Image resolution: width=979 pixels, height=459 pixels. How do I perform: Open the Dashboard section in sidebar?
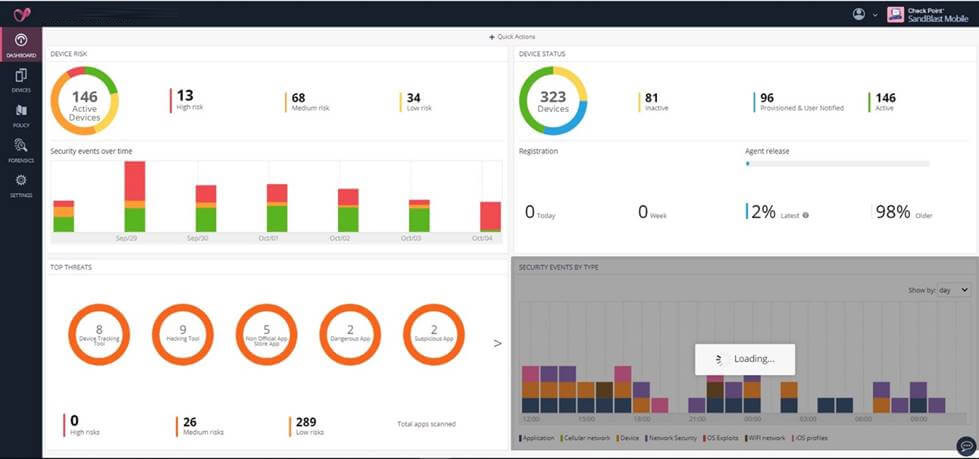point(20,44)
